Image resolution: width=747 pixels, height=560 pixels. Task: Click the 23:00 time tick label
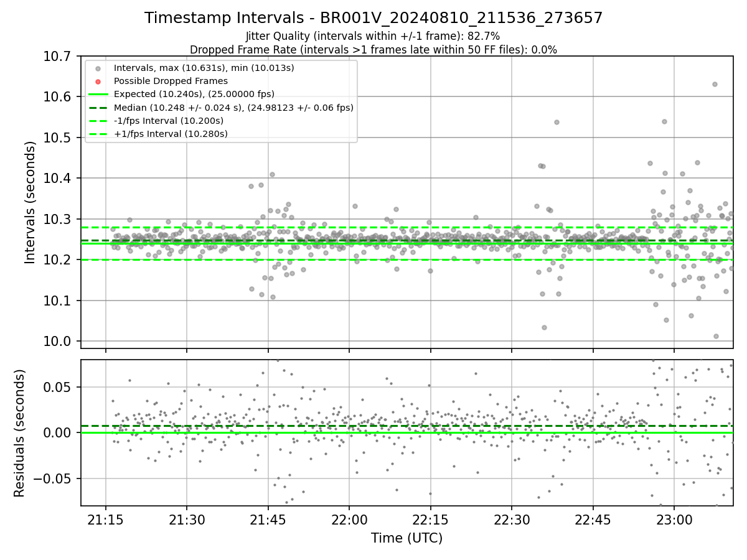(674, 519)
